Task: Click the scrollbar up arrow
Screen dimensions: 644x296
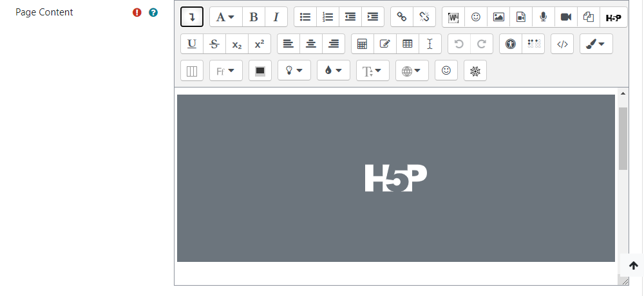Action: [x=623, y=93]
